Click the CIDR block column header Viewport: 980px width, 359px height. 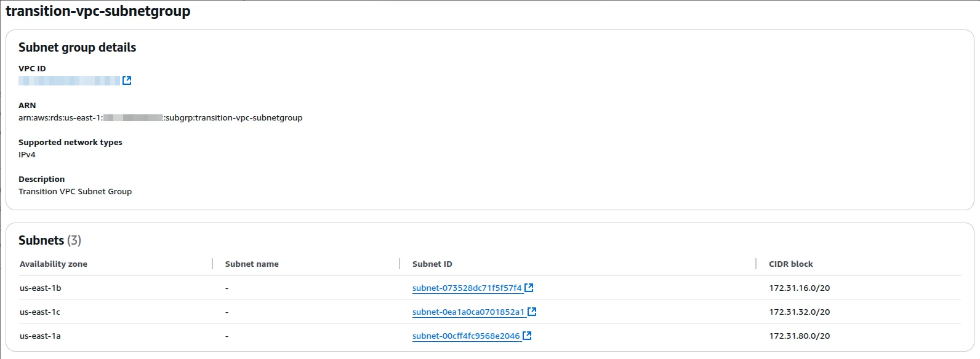[x=790, y=264]
